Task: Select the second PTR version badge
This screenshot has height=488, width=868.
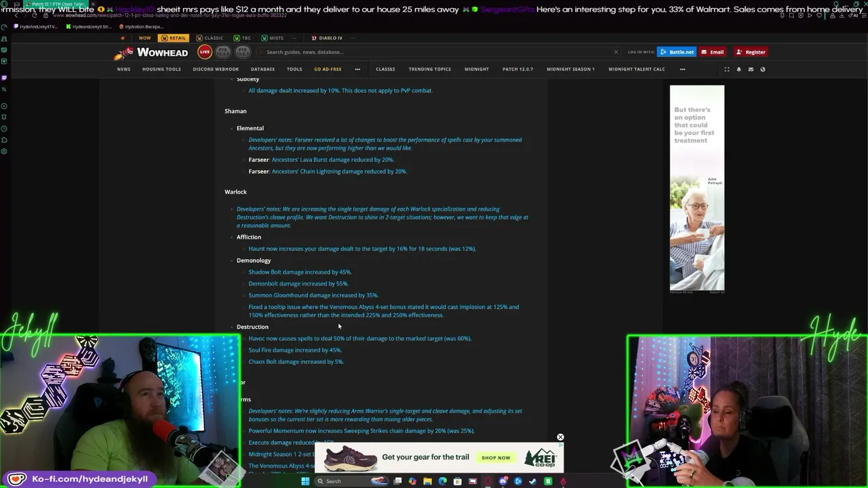Action: point(243,52)
